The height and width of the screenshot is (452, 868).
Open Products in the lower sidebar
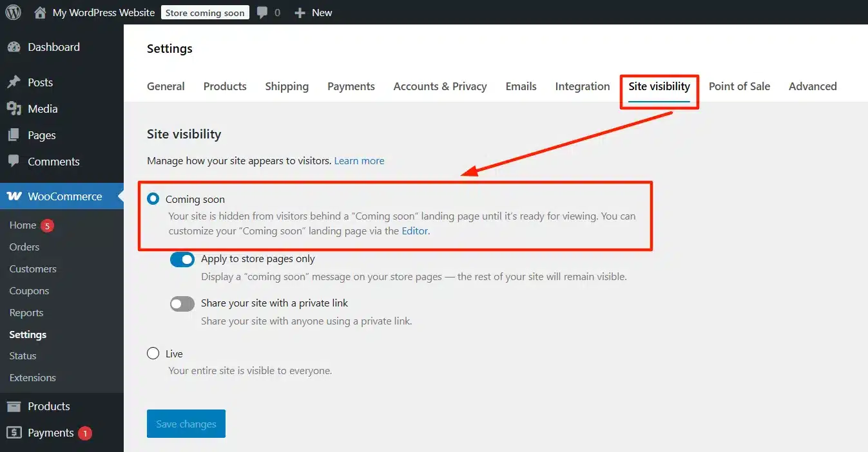tap(14, 406)
